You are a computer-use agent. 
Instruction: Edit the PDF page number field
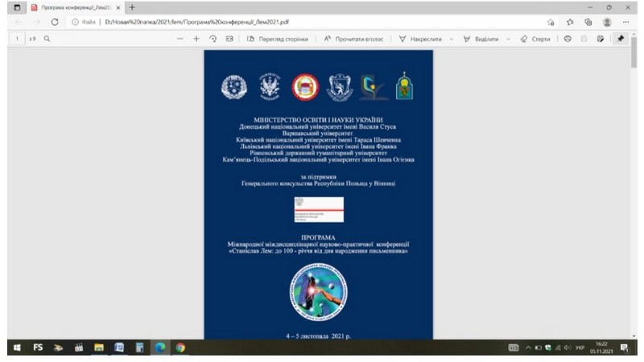(x=17, y=39)
